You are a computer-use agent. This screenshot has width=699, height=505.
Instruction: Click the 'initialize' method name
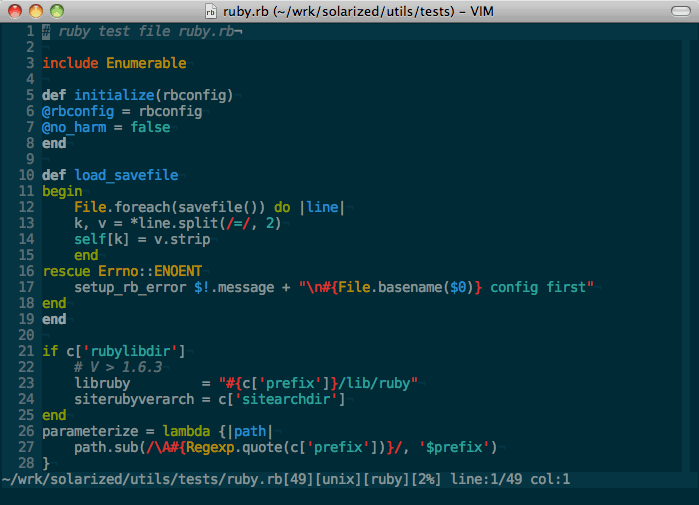(106, 95)
